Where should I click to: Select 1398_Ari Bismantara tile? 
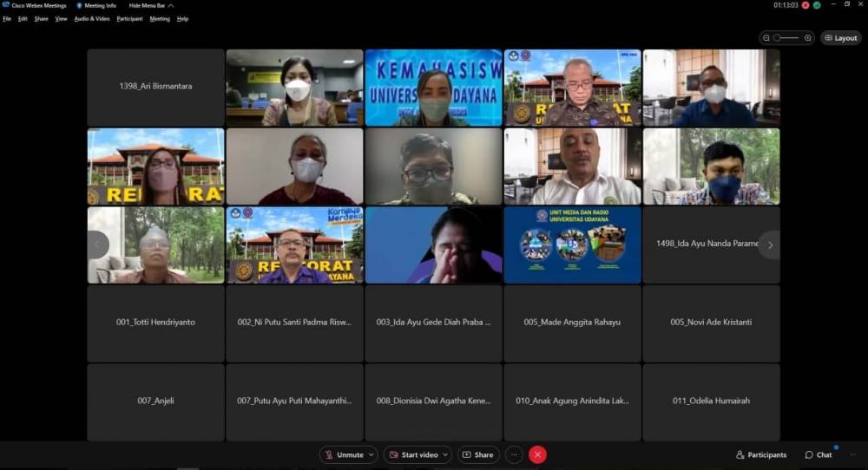point(155,88)
